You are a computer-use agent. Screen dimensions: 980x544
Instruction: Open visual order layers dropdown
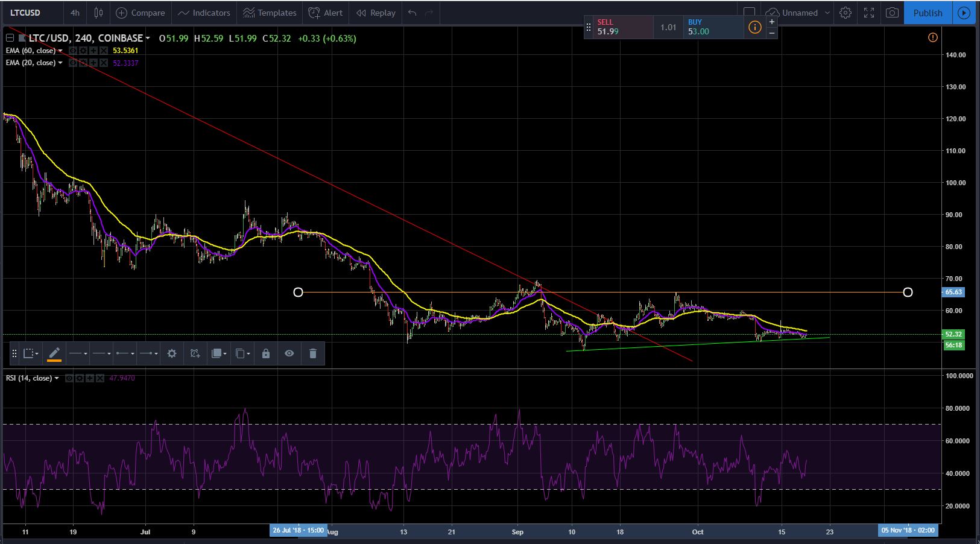tap(218, 353)
